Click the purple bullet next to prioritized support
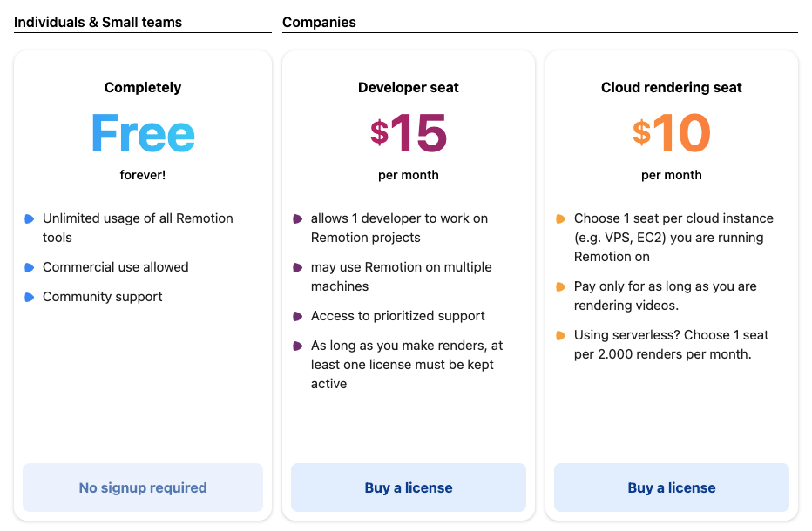 [x=296, y=316]
